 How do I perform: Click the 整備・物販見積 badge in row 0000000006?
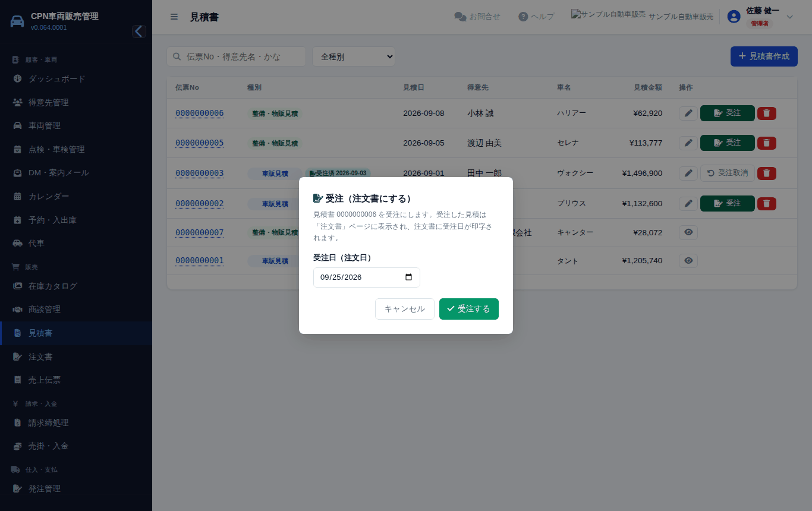275,113
